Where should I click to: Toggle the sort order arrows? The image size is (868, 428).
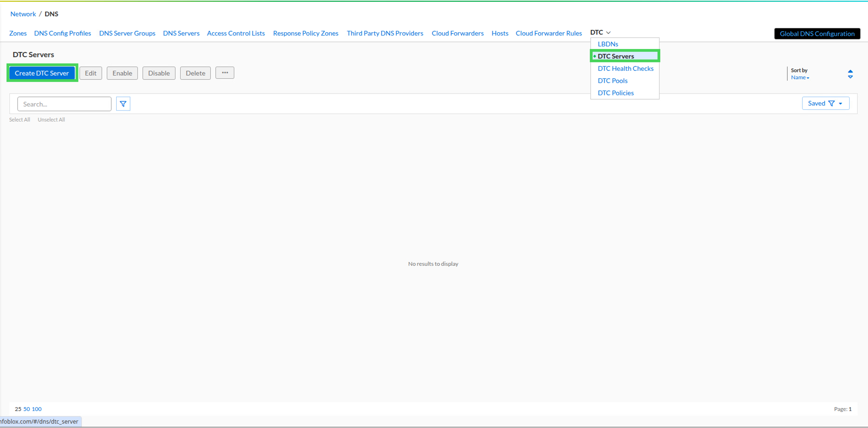tap(850, 74)
